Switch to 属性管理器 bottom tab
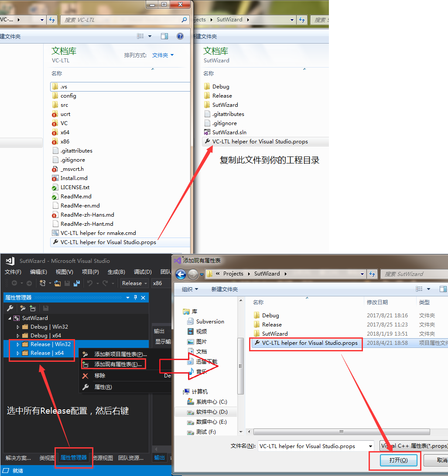The width and height of the screenshot is (448, 476). click(x=73, y=458)
